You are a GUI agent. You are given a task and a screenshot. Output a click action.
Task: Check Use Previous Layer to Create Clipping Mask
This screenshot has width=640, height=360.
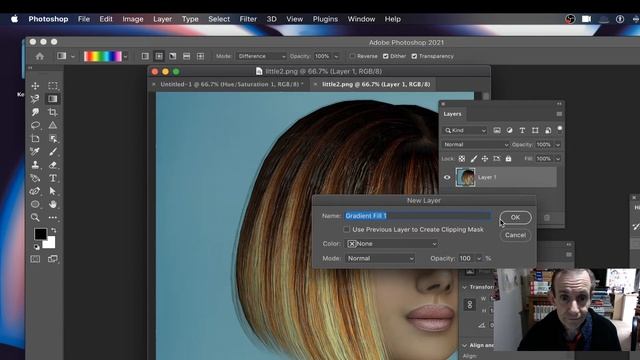pyautogui.click(x=347, y=229)
